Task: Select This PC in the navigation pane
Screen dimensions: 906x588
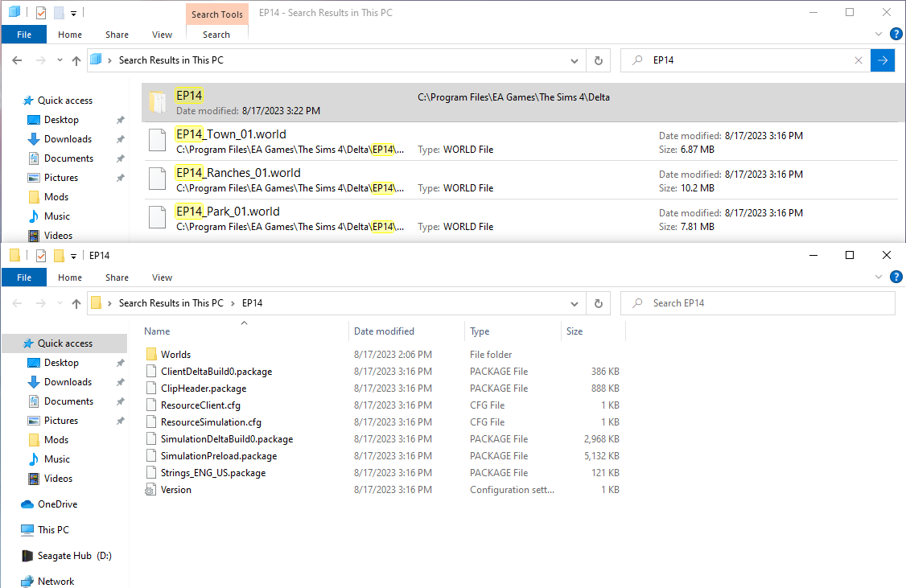Action: pos(53,530)
